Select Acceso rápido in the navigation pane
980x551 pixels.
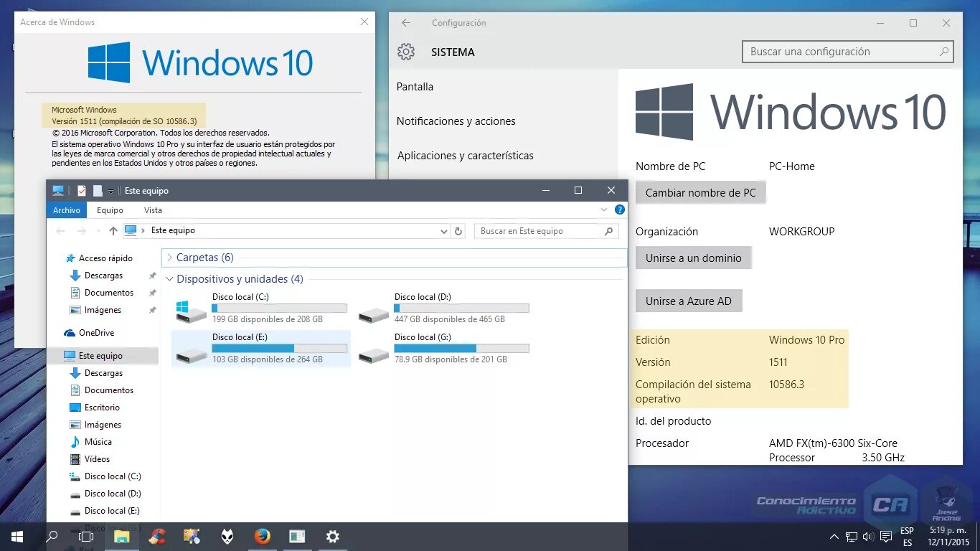click(x=98, y=258)
